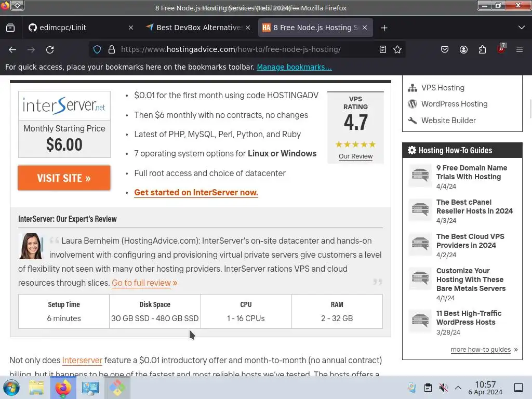
Task: Click the show desktop button
Action: pyautogui.click(x=518, y=388)
